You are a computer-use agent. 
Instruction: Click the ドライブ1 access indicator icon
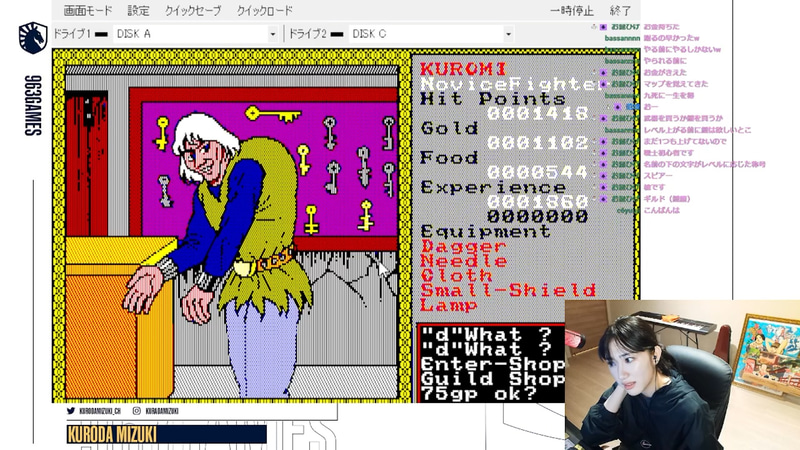102,34
